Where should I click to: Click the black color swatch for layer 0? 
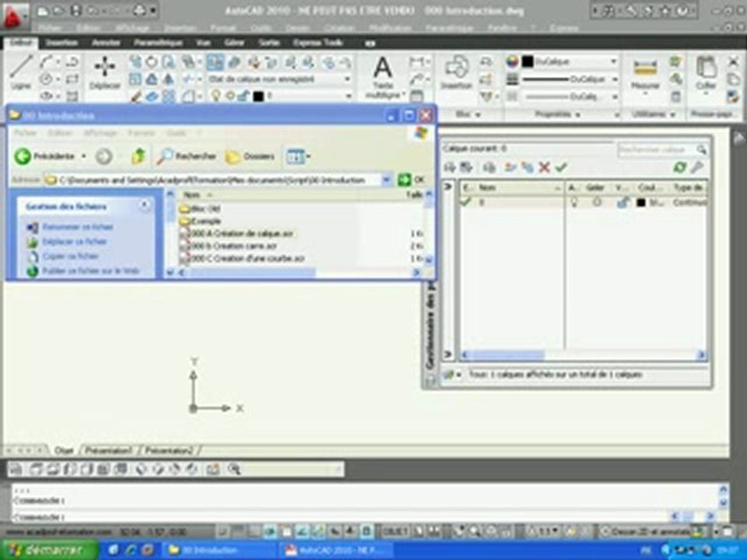[x=641, y=203]
